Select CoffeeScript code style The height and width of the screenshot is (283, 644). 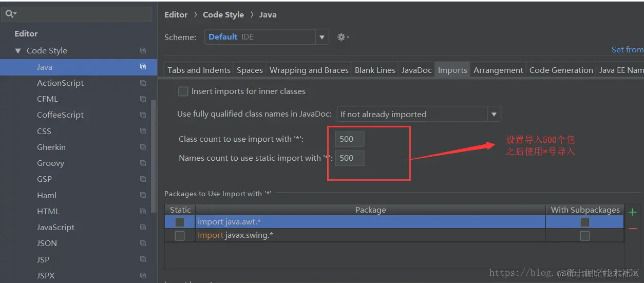coord(60,115)
